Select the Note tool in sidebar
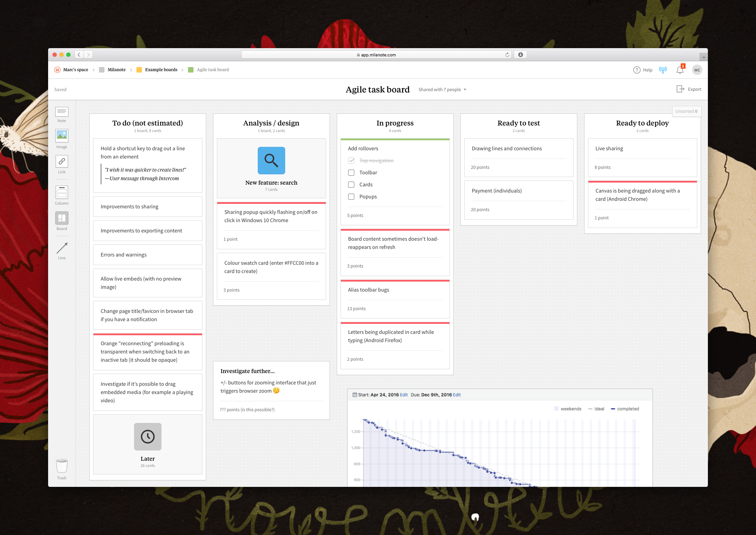Screen dimensions: 756x535 [x=62, y=112]
